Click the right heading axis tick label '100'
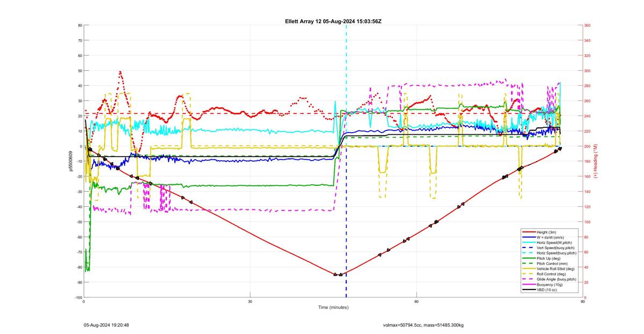 (588, 222)
